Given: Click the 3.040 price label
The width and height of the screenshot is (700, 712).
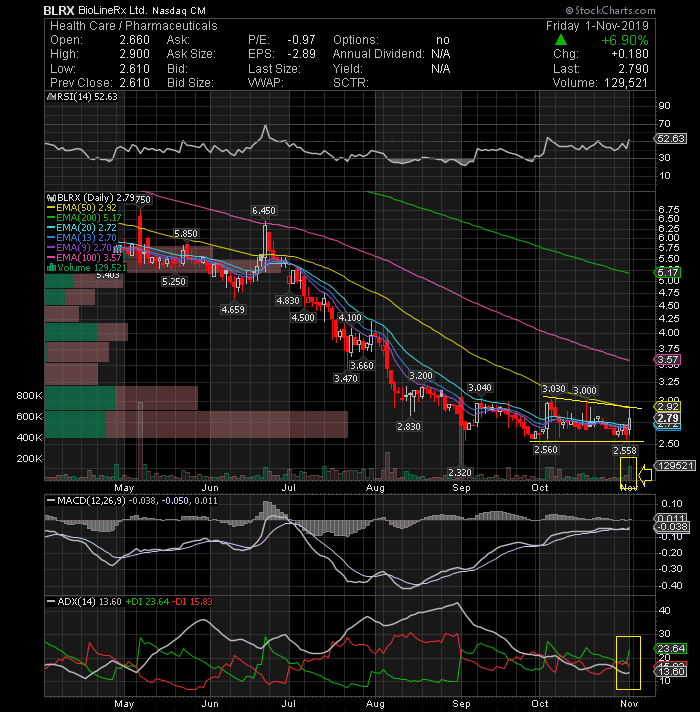Looking at the screenshot, I should [x=480, y=387].
